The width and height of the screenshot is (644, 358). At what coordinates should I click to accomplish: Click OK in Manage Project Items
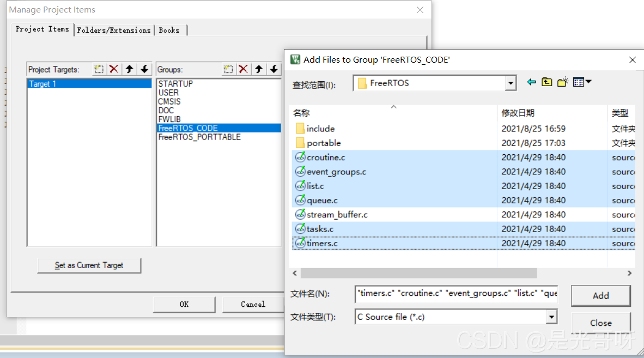184,304
